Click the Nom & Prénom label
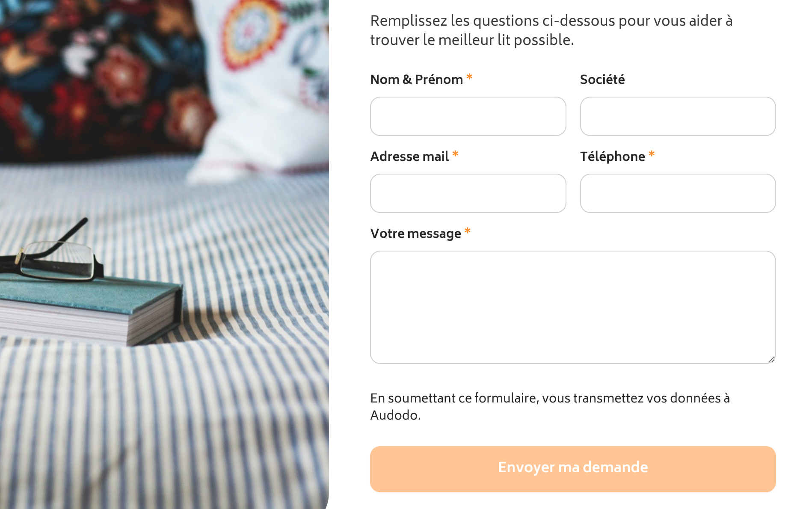This screenshot has width=812, height=509. (x=416, y=80)
